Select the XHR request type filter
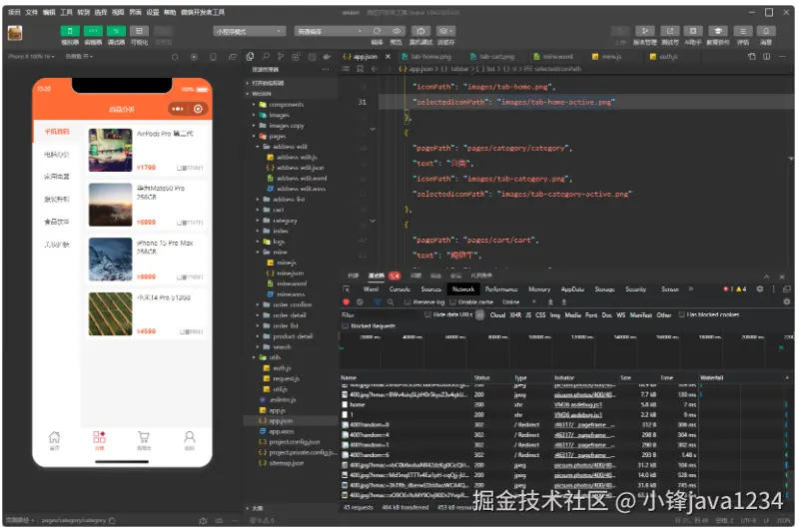This screenshot has width=801, height=532. click(x=515, y=315)
